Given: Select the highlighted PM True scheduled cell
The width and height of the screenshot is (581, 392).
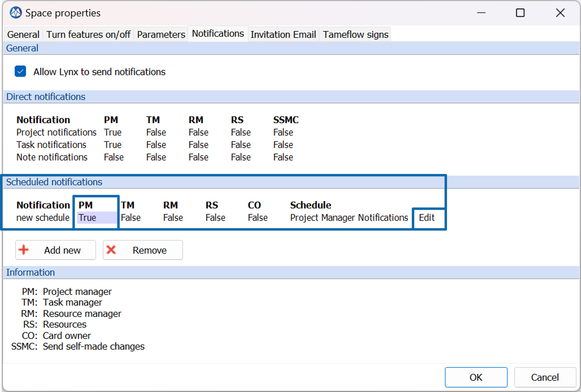Looking at the screenshot, I should click(x=97, y=218).
